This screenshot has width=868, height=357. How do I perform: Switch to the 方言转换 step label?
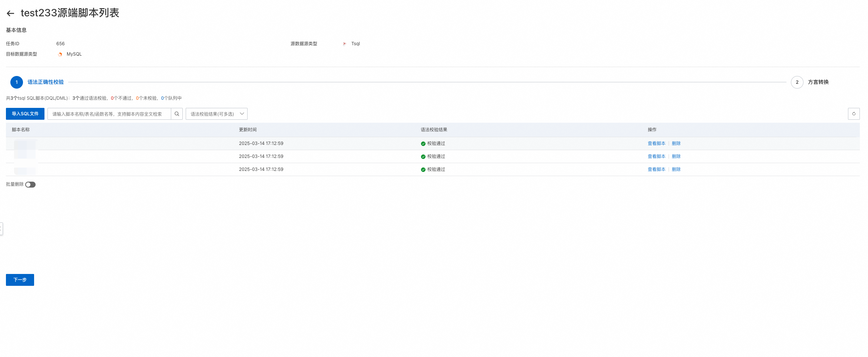(x=818, y=82)
